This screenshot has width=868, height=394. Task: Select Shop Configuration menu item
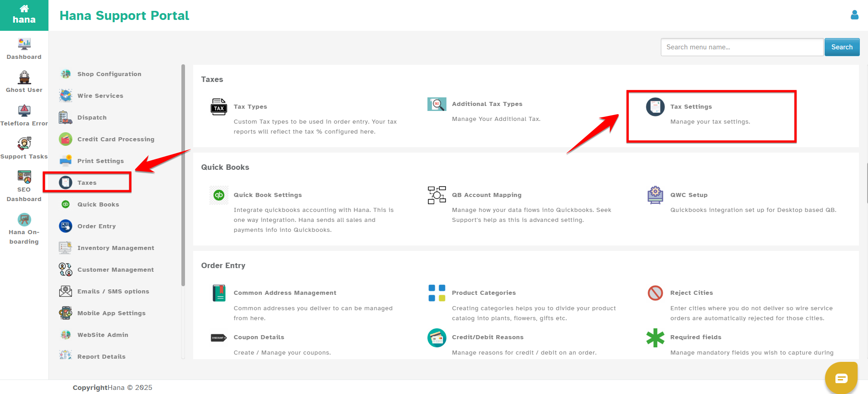109,74
